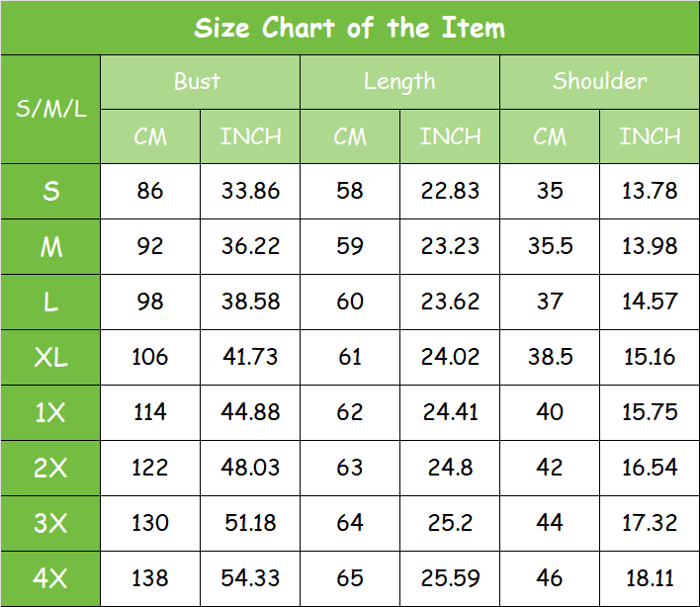
Task: Select the Length column header
Action: (x=399, y=81)
